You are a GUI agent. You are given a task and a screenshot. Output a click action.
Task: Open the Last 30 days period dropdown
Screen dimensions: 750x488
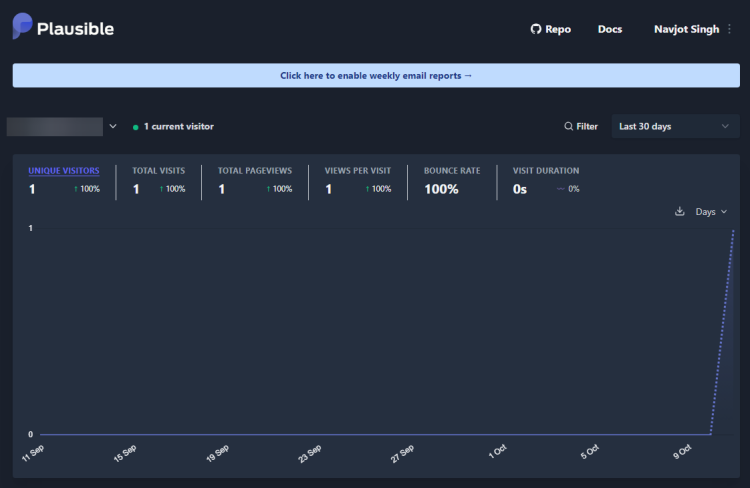pyautogui.click(x=675, y=126)
